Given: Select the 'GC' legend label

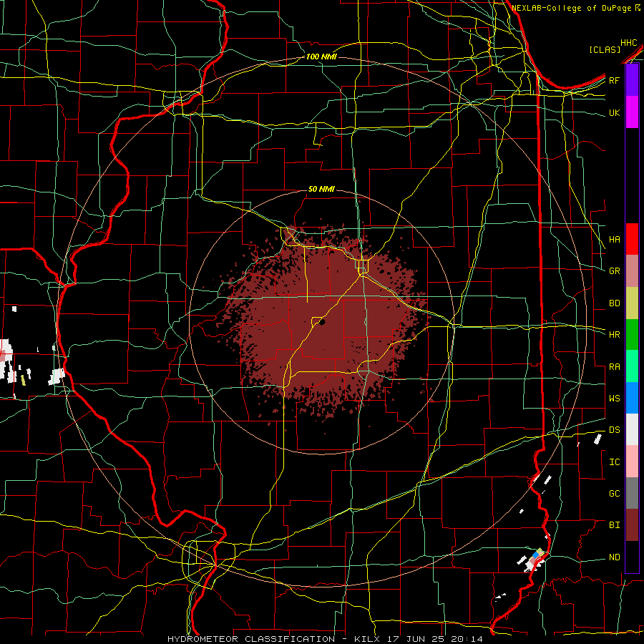Looking at the screenshot, I should pos(615,494).
